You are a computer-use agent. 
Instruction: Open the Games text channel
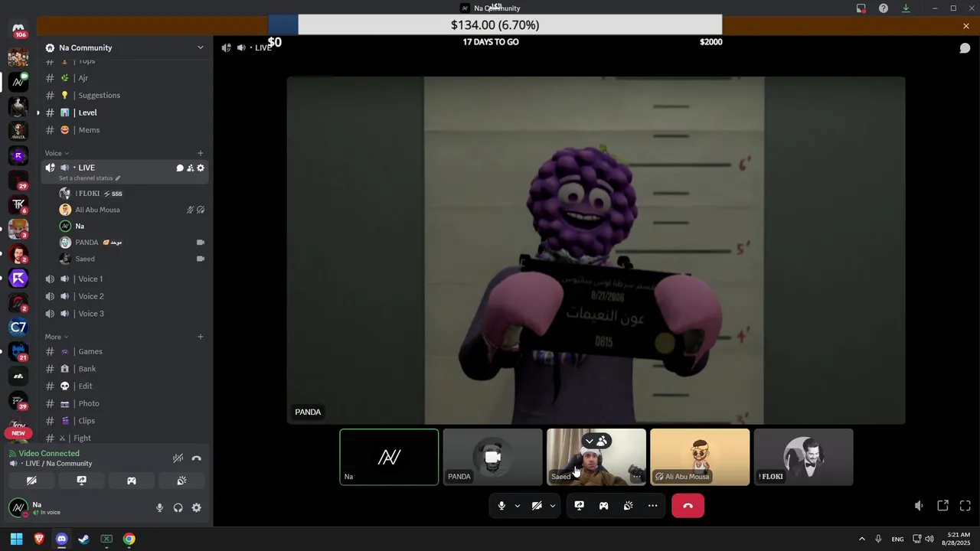[x=125, y=351]
